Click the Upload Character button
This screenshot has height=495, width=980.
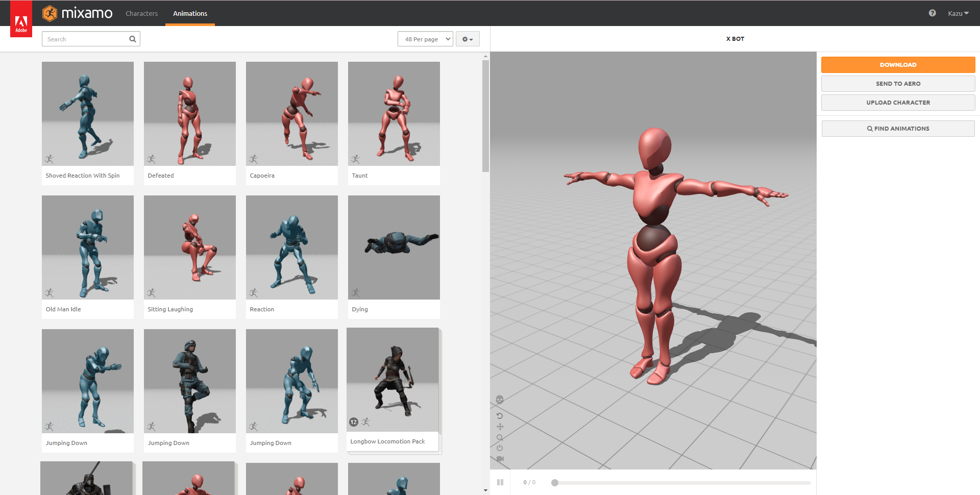[898, 103]
